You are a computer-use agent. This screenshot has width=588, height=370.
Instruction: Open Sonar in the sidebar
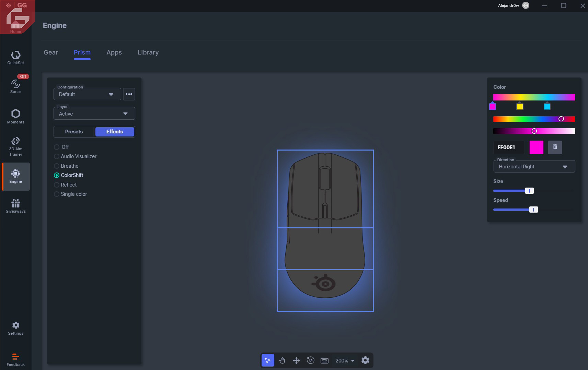16,86
